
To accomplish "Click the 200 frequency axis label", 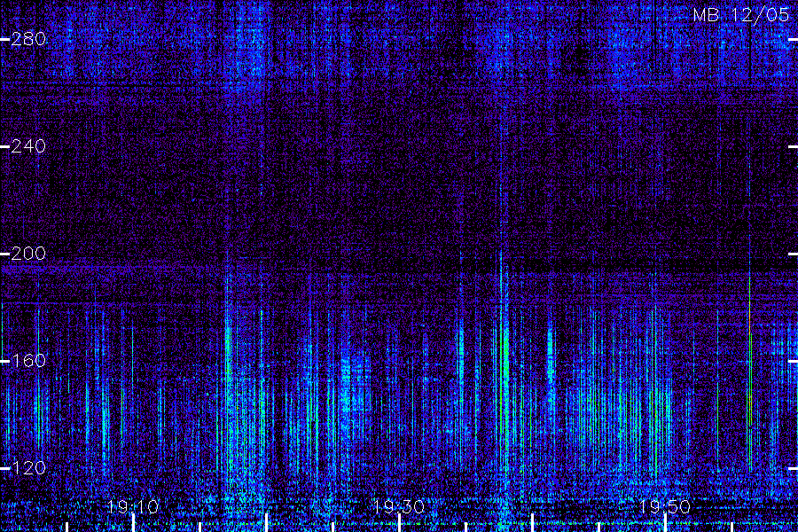I will pyautogui.click(x=28, y=254).
